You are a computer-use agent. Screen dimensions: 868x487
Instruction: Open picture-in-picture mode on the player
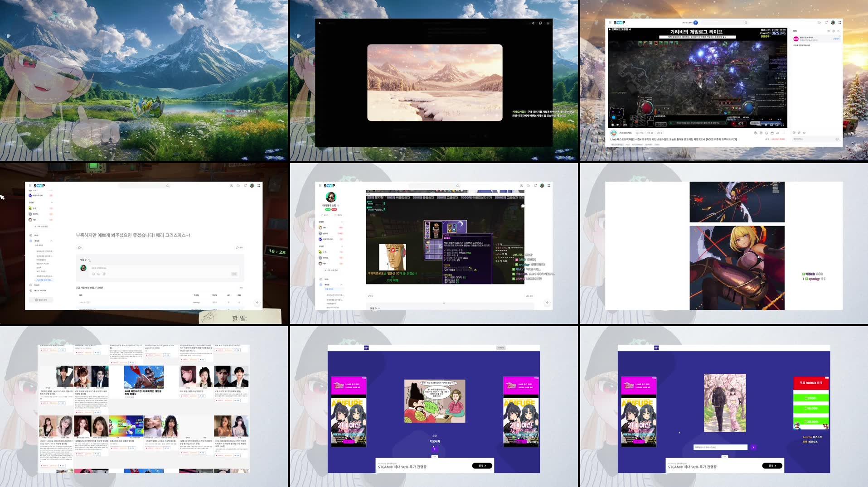click(771, 125)
